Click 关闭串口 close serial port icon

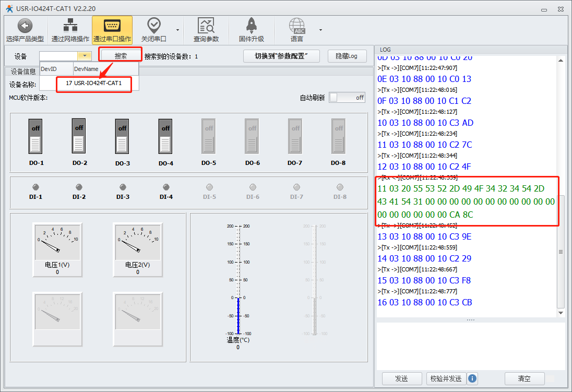coord(153,26)
